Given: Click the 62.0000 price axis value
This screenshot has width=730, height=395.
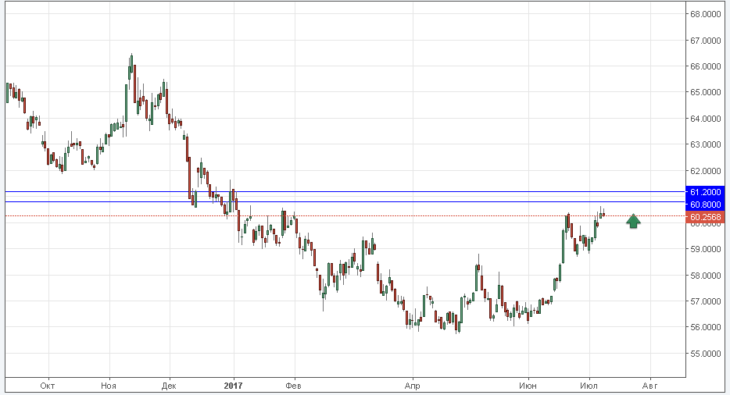Looking at the screenshot, I should point(705,171).
